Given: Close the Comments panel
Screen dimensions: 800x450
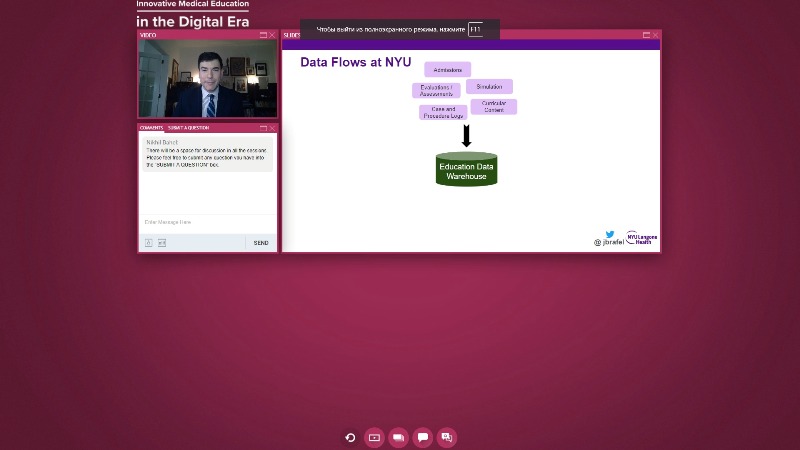Looking at the screenshot, I should tap(272, 128).
